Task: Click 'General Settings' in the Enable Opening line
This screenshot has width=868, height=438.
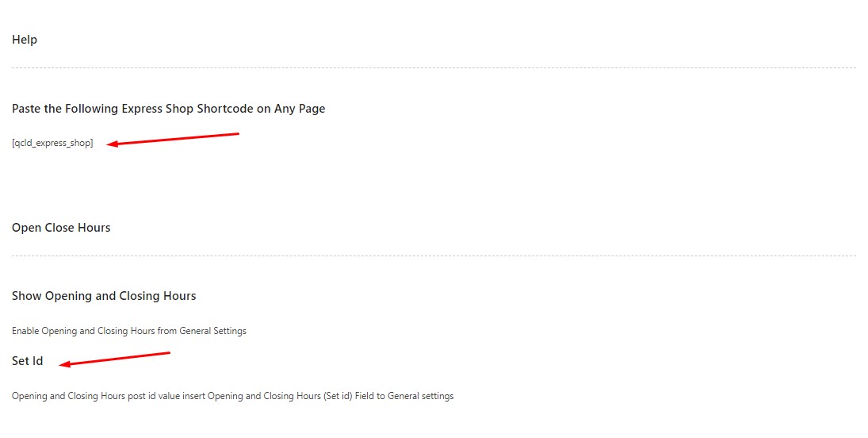Action: (x=212, y=331)
